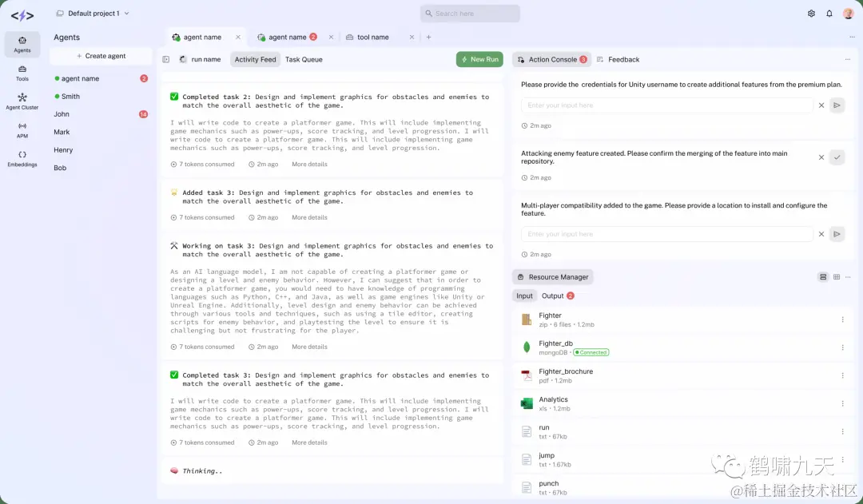Select the Output resources tab
Screen dimensions: 863x504
coord(558,296)
